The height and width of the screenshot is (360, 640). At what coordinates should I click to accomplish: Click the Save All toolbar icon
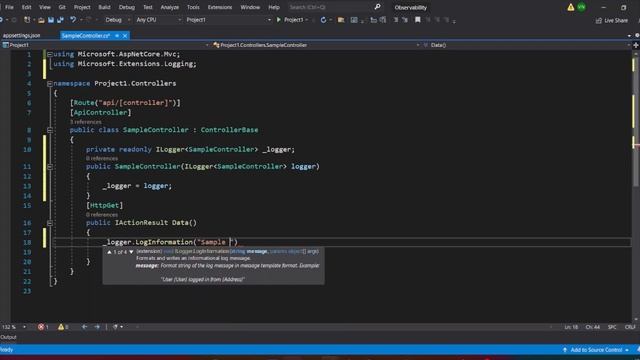click(x=60, y=20)
